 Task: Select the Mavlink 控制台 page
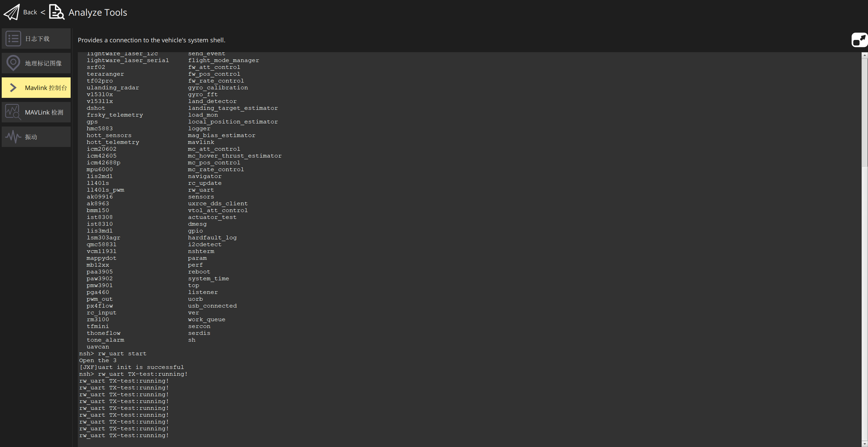[x=46, y=88]
